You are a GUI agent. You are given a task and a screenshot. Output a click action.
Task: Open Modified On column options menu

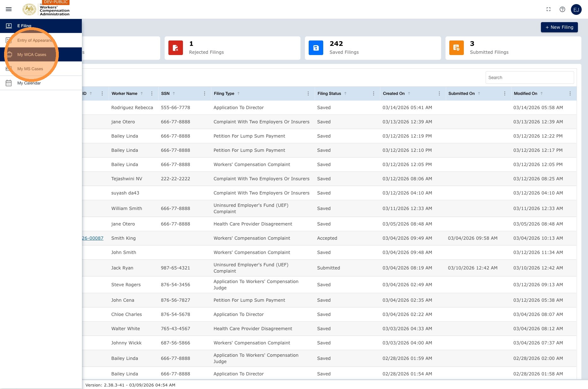pyautogui.click(x=570, y=94)
